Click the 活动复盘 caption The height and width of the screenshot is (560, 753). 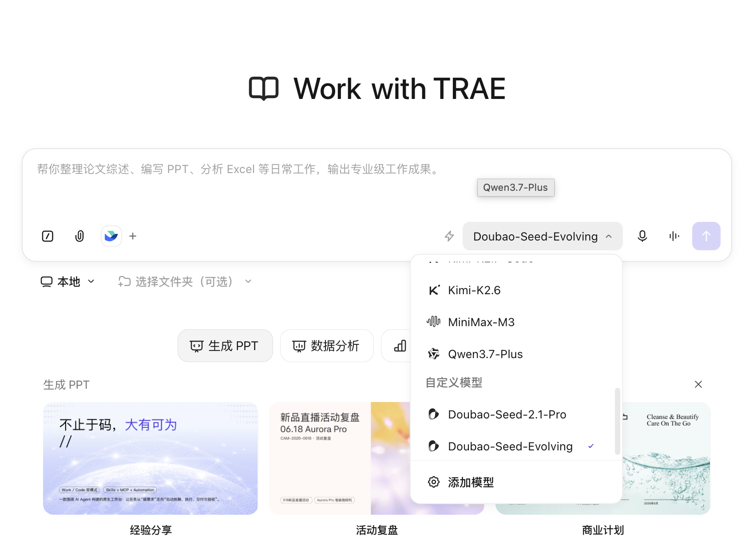click(x=377, y=530)
